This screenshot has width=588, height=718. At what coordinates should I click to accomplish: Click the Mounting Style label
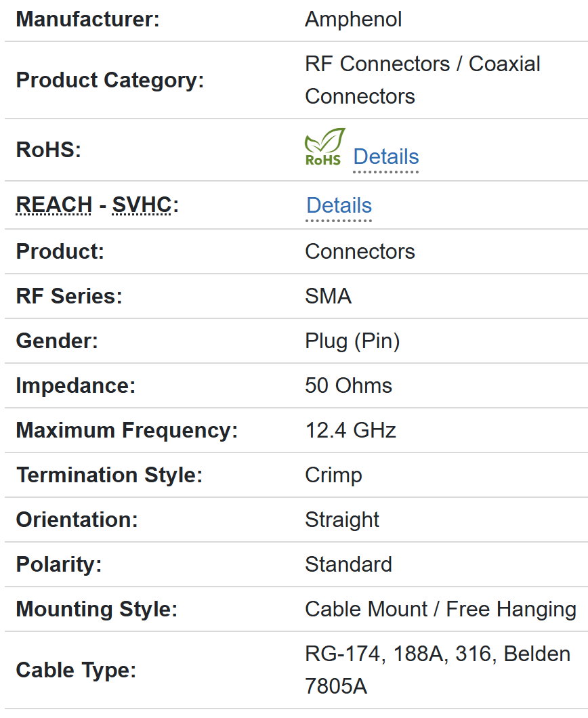96,609
